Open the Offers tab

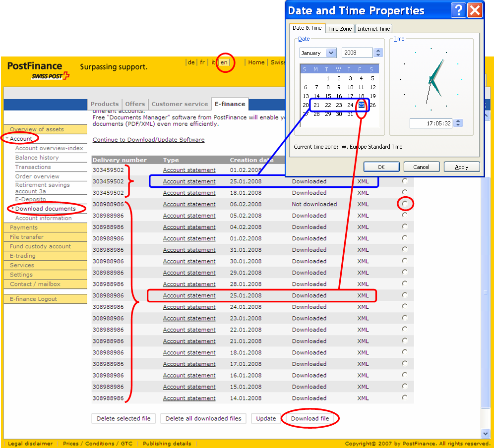click(x=135, y=104)
